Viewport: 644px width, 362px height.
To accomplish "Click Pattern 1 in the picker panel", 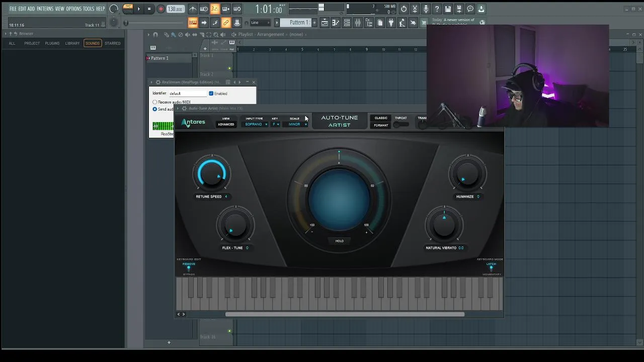I will 170,58.
